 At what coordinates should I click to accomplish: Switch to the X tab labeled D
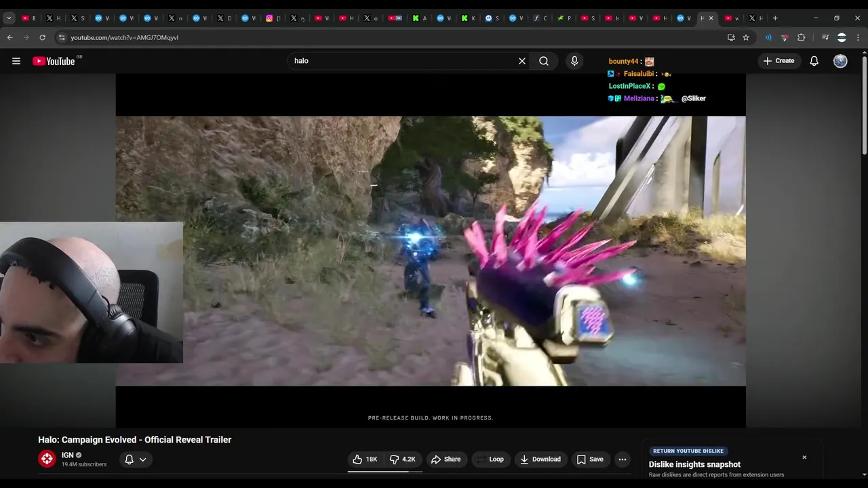pyautogui.click(x=224, y=18)
